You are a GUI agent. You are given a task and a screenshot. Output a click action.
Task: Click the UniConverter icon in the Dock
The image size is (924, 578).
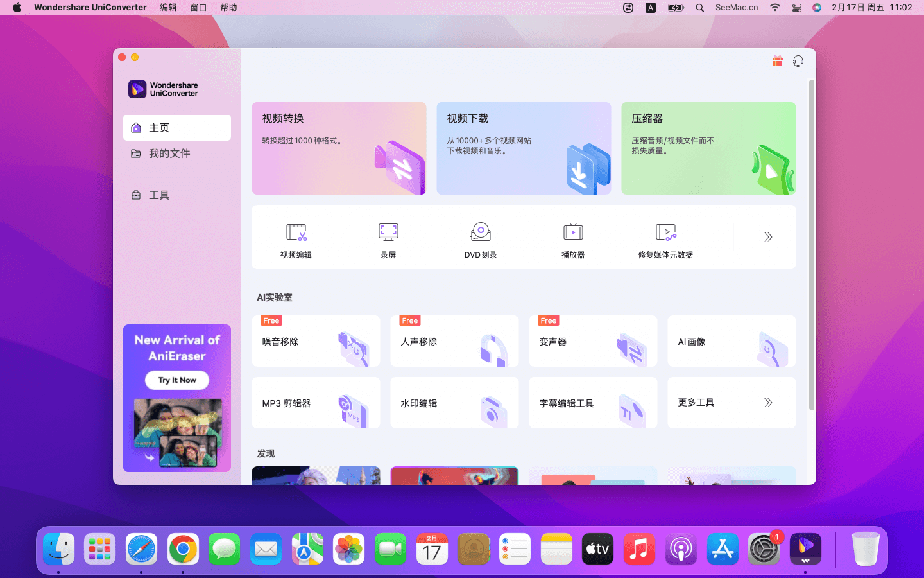tap(805, 549)
